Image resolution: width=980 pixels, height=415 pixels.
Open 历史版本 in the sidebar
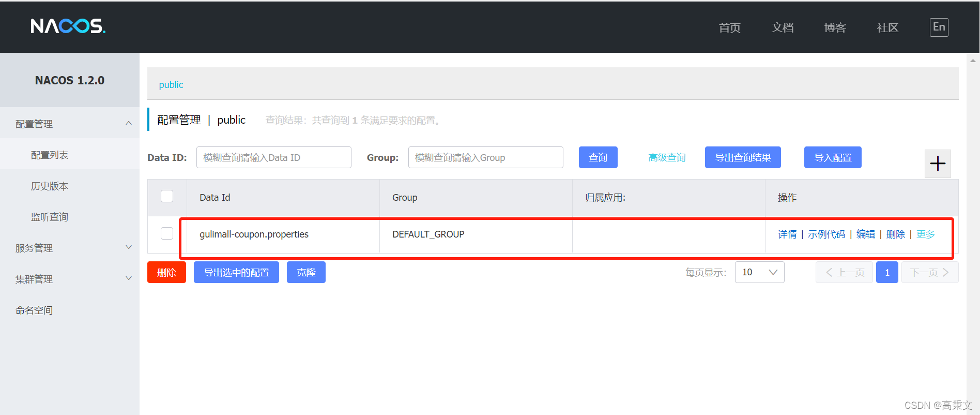(50, 186)
